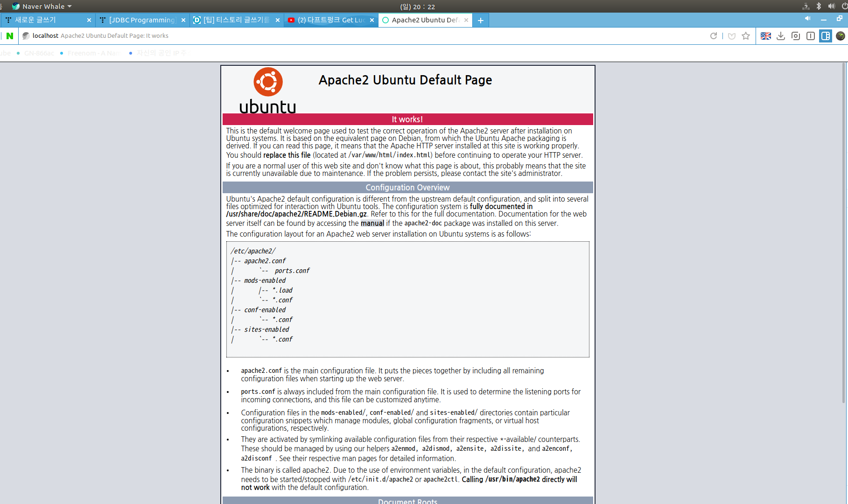Open the Naver Whale application menu
The width and height of the screenshot is (848, 504).
42,7
